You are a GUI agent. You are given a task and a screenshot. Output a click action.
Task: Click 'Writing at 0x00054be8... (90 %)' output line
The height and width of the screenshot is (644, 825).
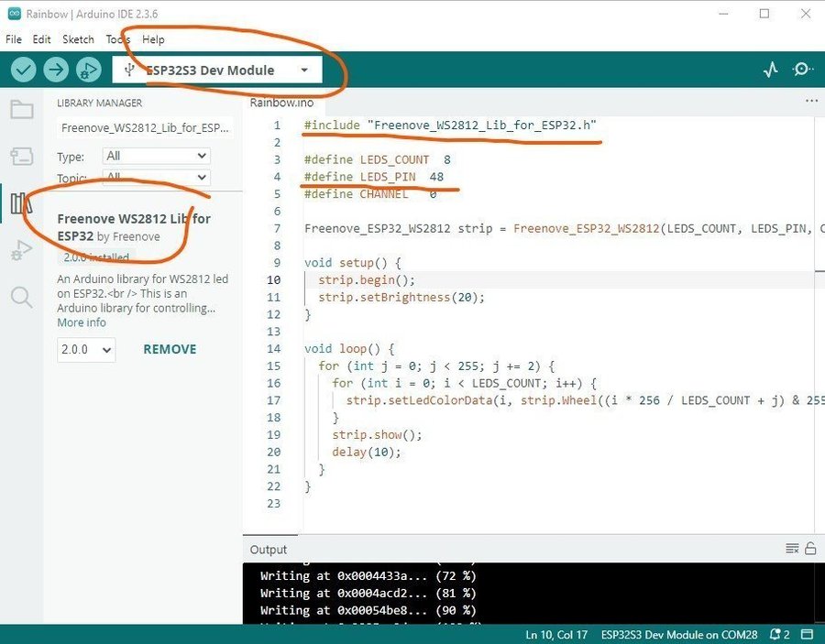point(368,610)
